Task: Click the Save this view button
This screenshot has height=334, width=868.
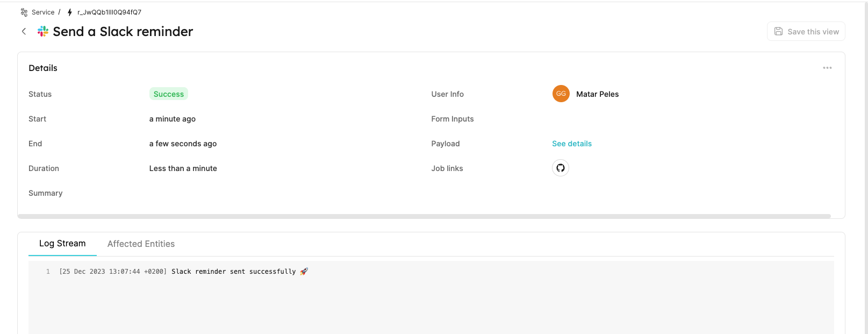Action: pyautogui.click(x=806, y=32)
